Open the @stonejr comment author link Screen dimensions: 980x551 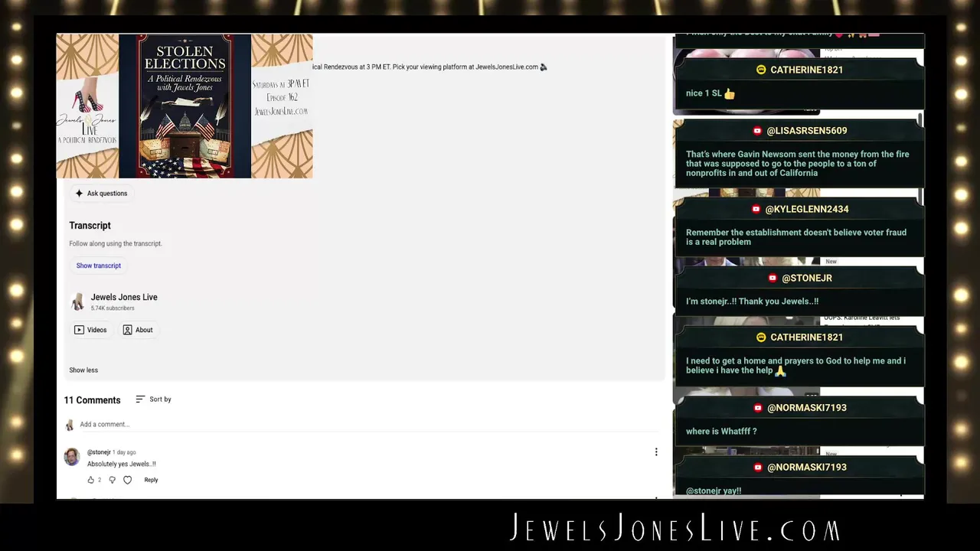pos(99,452)
